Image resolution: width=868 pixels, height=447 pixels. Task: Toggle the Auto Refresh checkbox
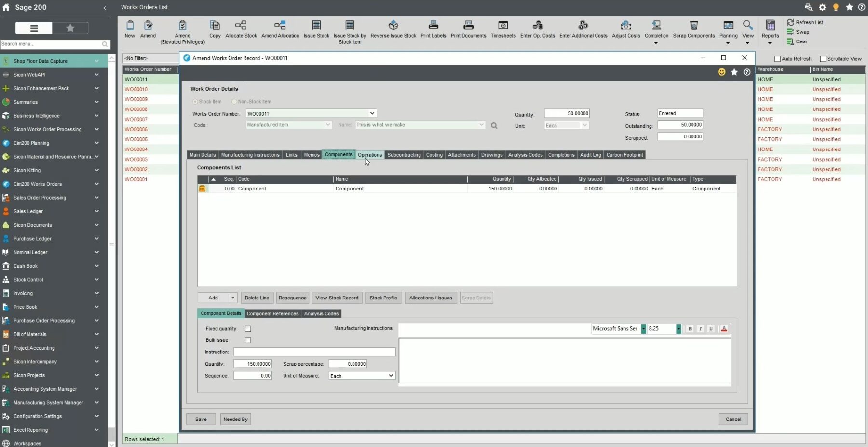[777, 59]
